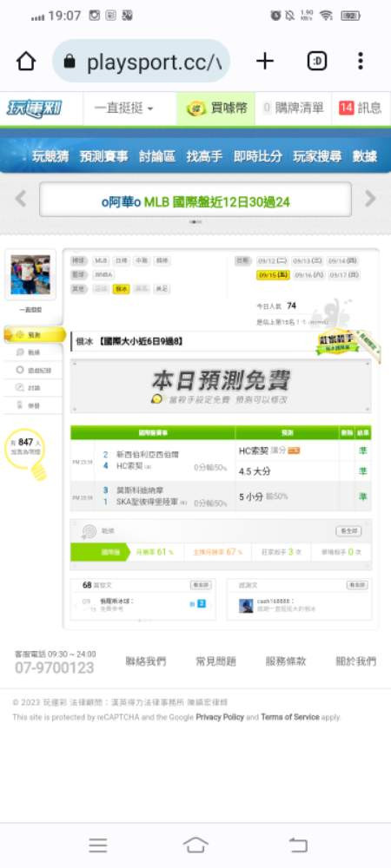Tap the Android back navigation icon
391x868 pixels.
pyautogui.click(x=298, y=845)
